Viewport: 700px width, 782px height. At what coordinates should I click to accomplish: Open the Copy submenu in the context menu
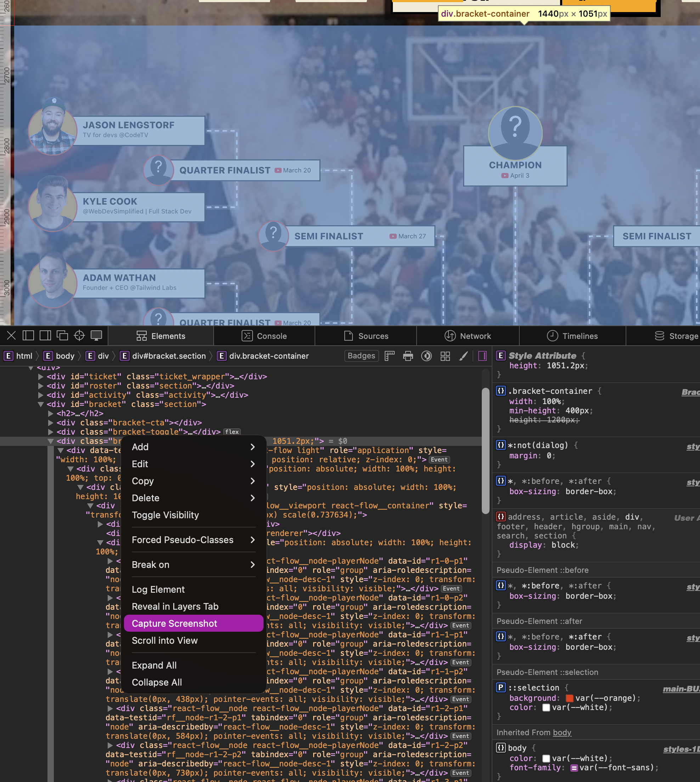click(x=143, y=481)
